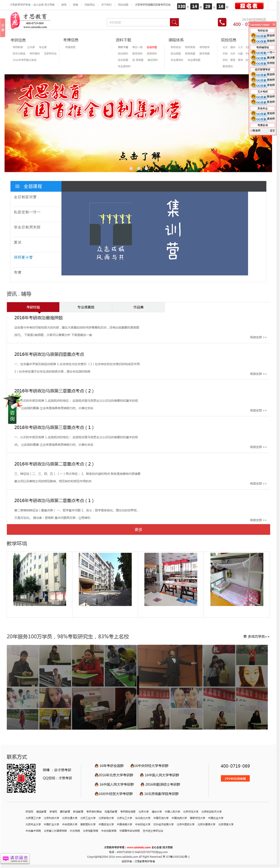Click the 才思教育 logo

pyautogui.click(x=29, y=20)
